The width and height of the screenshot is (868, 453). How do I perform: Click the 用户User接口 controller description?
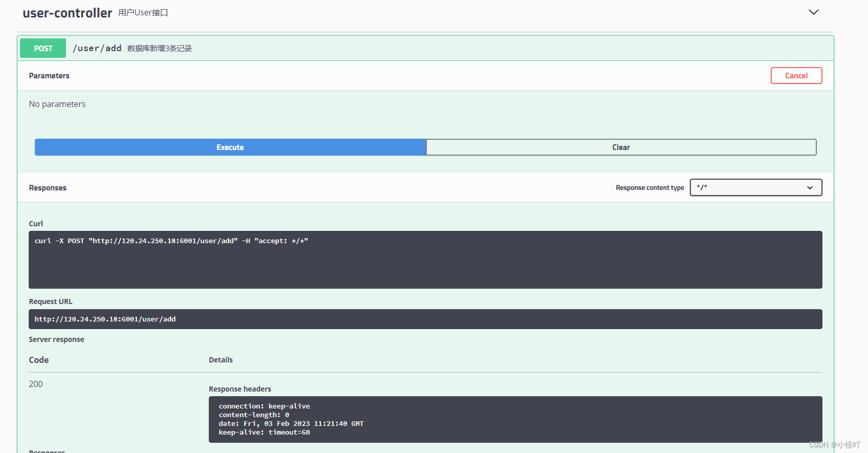click(143, 12)
